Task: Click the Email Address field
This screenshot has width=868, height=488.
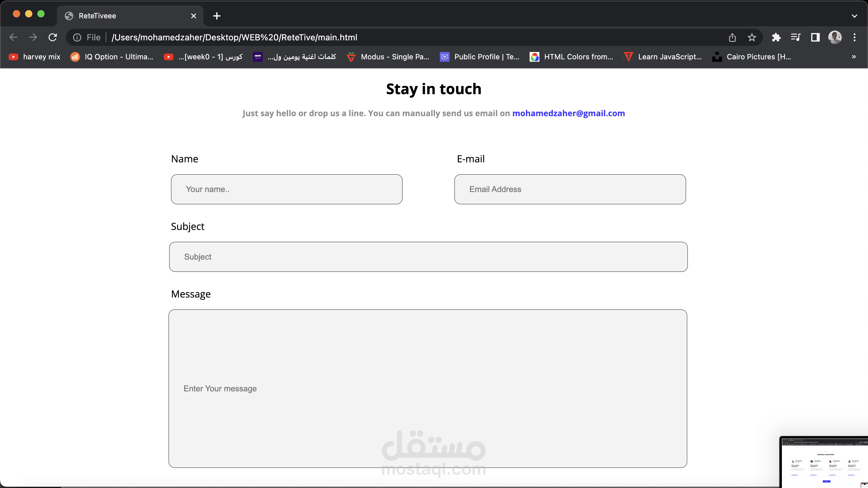Action: tap(570, 189)
